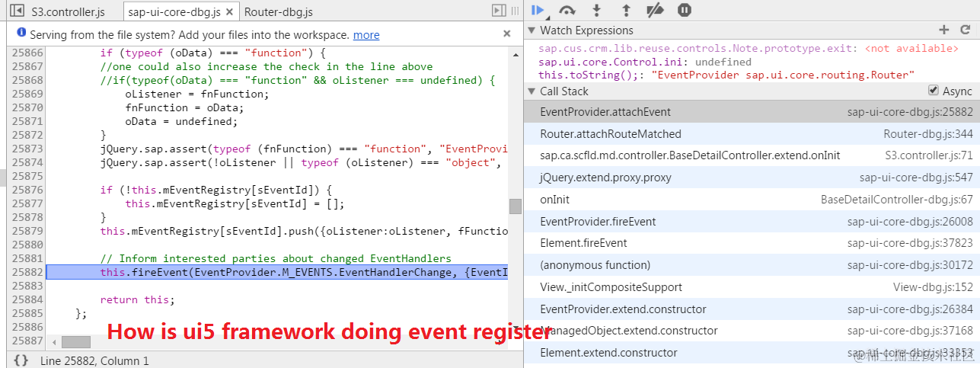Switch to the Router-dbg.js tab

pyautogui.click(x=279, y=12)
